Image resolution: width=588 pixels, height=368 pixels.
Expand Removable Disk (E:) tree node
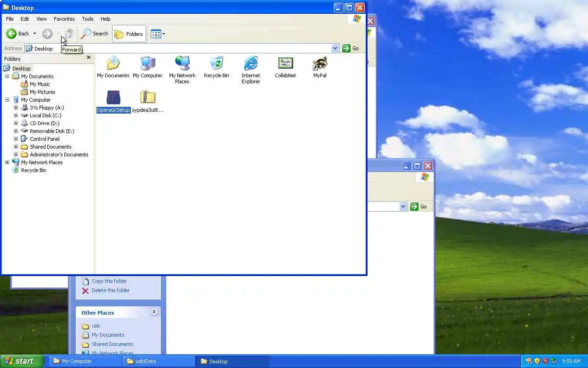pyautogui.click(x=16, y=131)
